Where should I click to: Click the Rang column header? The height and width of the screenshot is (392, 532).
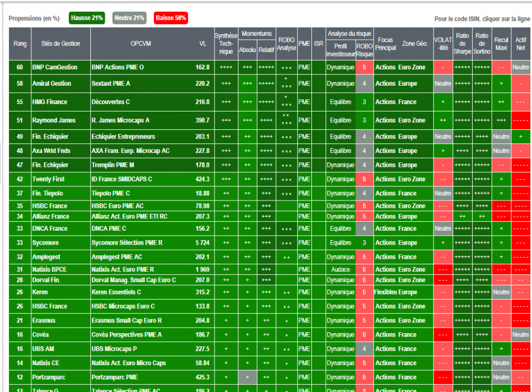pyautogui.click(x=20, y=44)
